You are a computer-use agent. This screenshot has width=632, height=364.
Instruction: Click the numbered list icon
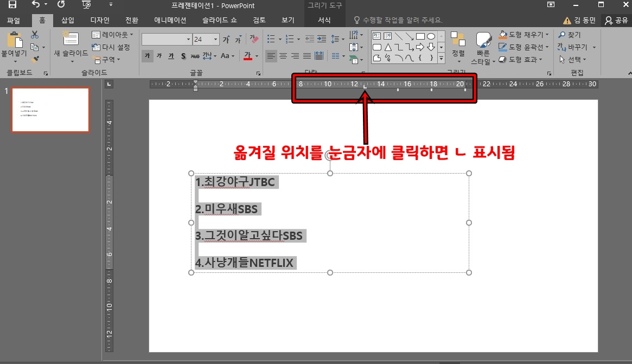(289, 39)
